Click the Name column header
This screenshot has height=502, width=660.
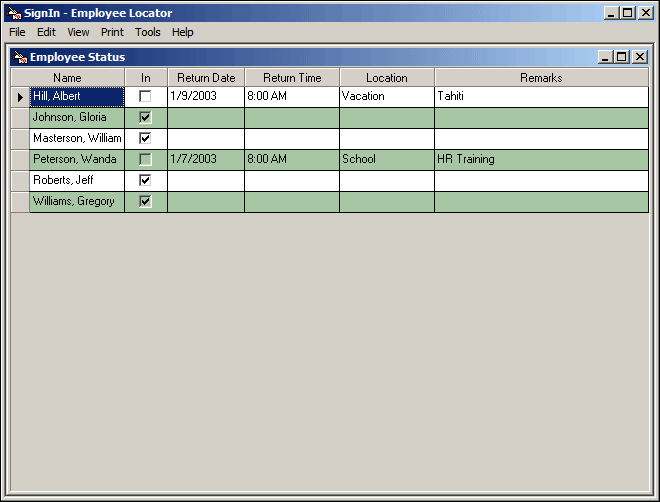click(x=68, y=78)
